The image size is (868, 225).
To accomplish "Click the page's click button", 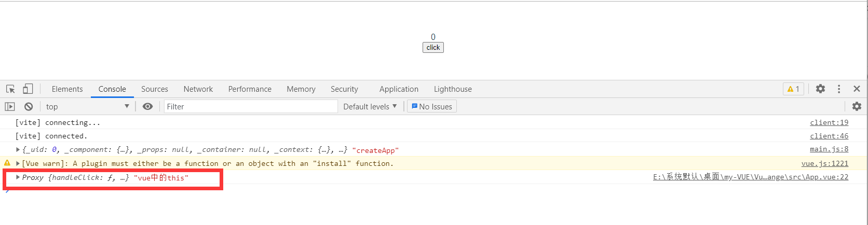I will [x=433, y=47].
